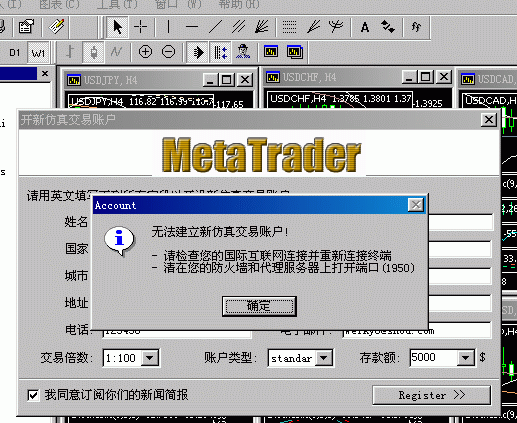
Task: Click the Register >> button
Action: tap(431, 395)
